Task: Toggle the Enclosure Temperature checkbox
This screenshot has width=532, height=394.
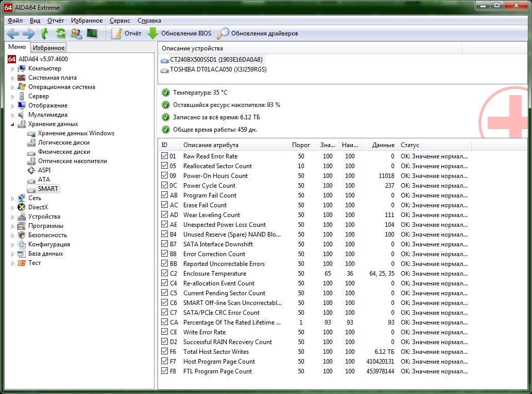Action: 164,274
